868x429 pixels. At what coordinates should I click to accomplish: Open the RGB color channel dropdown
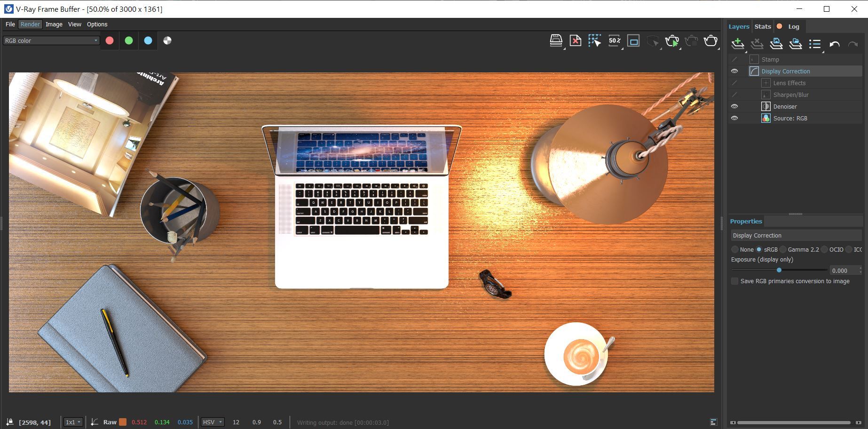[x=51, y=40]
